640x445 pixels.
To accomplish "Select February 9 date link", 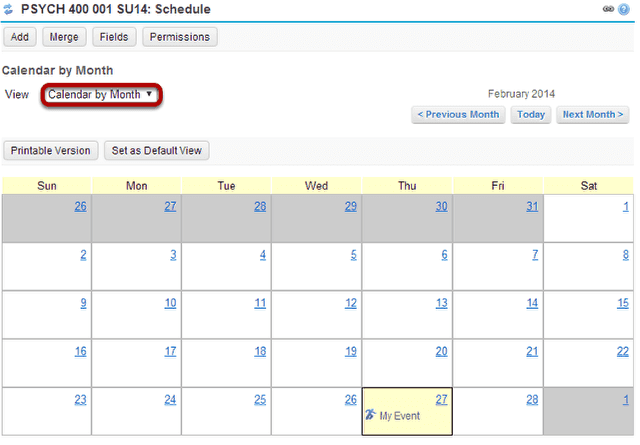I will (x=83, y=303).
